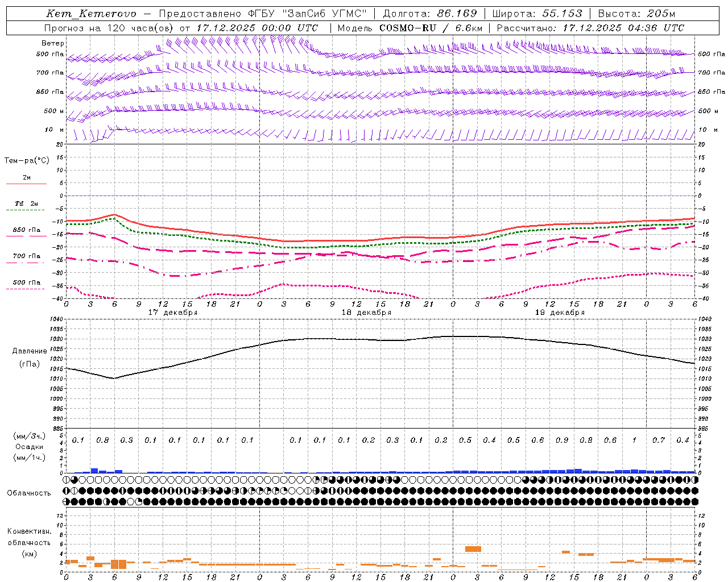Click the 'Конвективн.' convective cloud label
Screen dimensions: 728x582
coord(30,531)
